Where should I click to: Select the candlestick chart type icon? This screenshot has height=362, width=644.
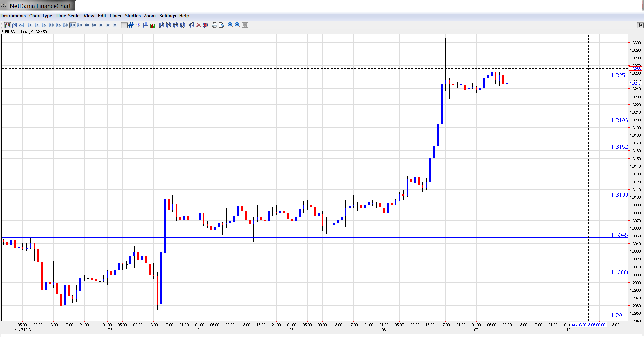click(x=7, y=25)
